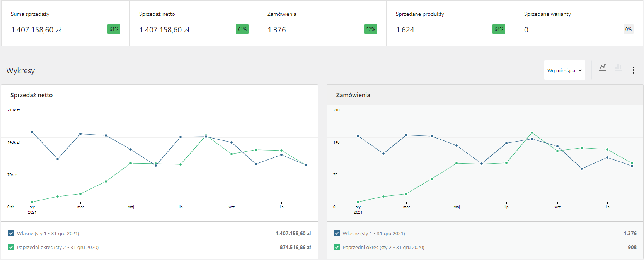
Task: Toggle Poprzedni okres in Zamówienia chart
Action: click(x=337, y=247)
